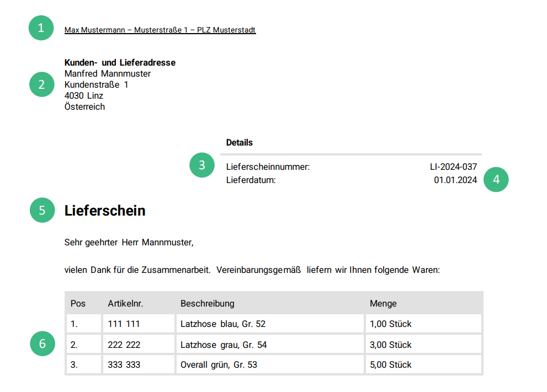Select the Details section header
547x392 pixels.
point(238,142)
